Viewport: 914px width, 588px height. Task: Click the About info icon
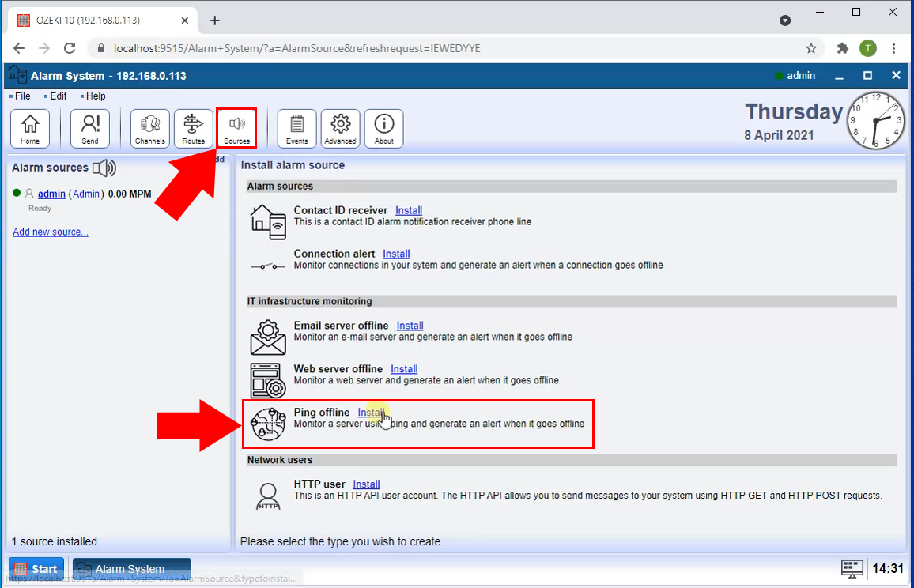[384, 128]
